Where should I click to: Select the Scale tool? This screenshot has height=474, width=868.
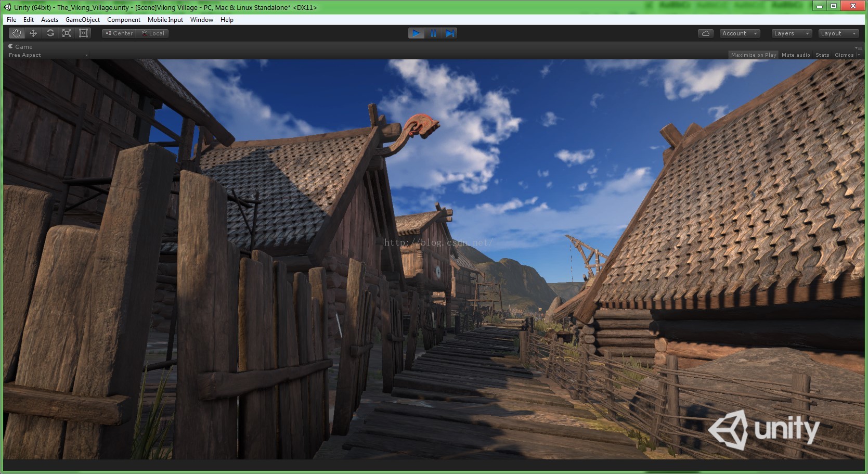tap(67, 33)
